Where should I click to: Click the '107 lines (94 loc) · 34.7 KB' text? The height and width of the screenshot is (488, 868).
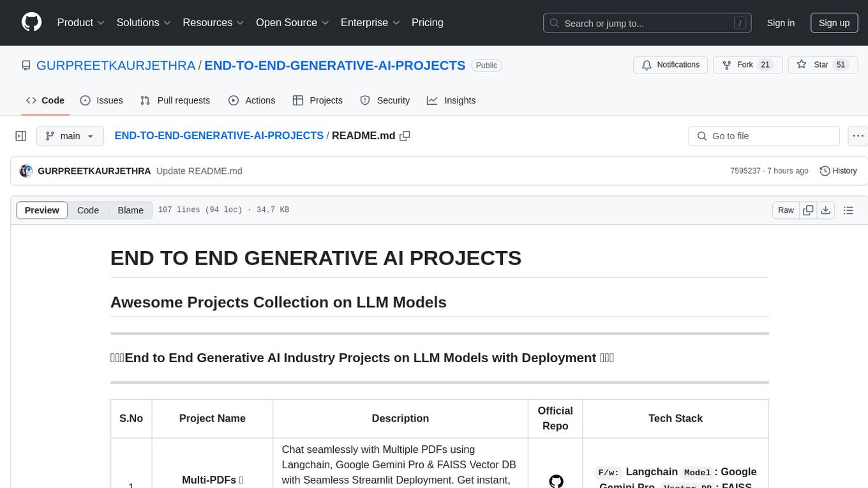coord(223,210)
